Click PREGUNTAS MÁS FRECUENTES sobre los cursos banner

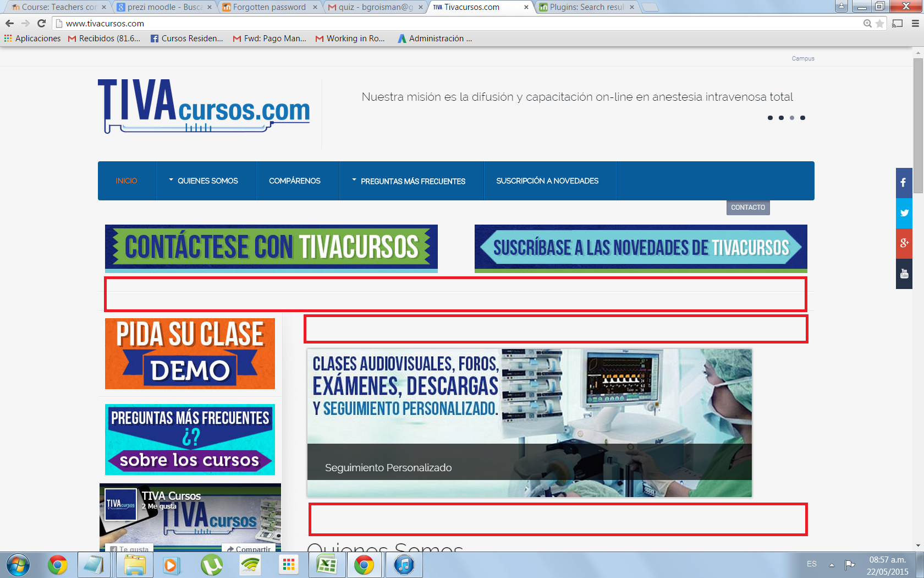(190, 439)
